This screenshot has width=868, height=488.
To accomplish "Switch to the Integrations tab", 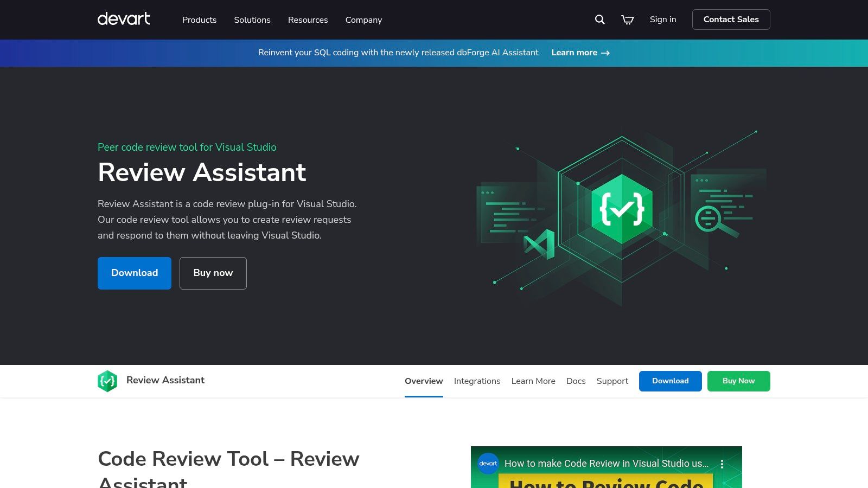I will (x=477, y=381).
